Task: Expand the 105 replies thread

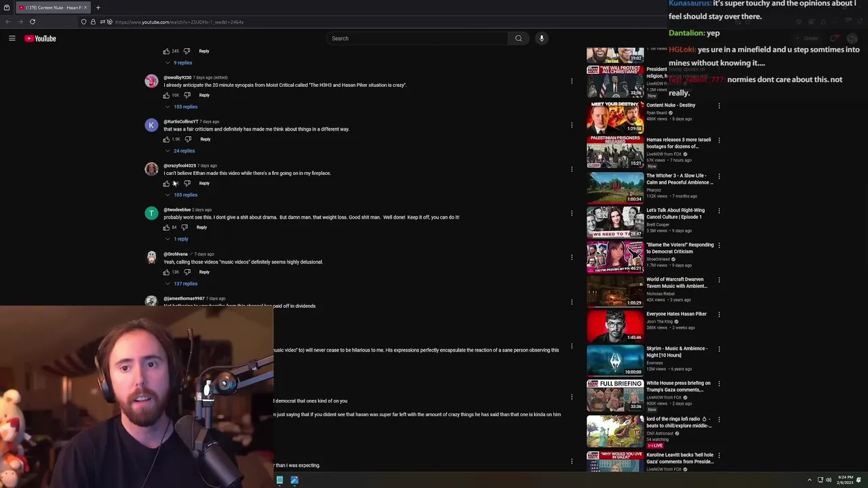Action: coord(181,195)
